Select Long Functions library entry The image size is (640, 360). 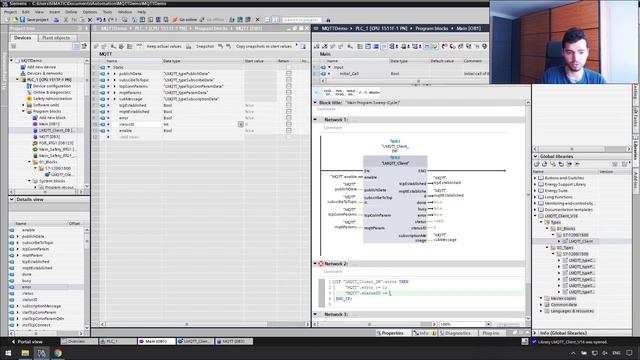point(558,197)
